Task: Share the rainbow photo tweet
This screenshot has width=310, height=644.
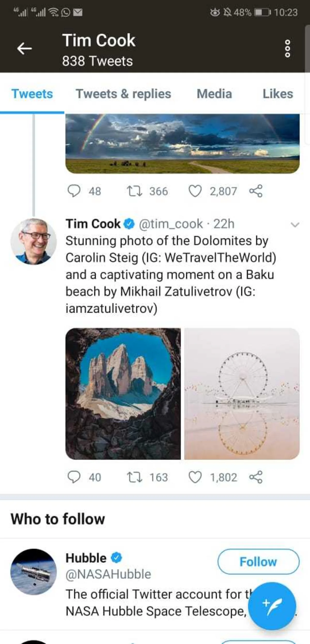Action: click(x=256, y=191)
